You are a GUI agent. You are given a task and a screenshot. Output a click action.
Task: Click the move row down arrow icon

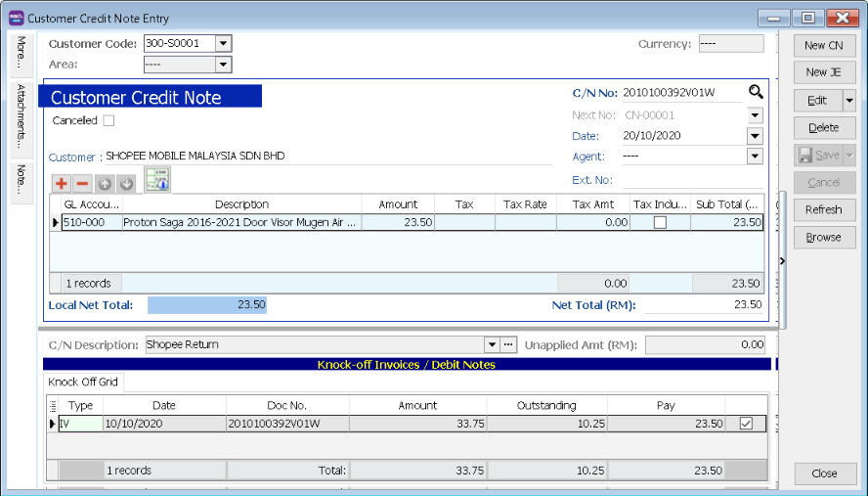(126, 184)
